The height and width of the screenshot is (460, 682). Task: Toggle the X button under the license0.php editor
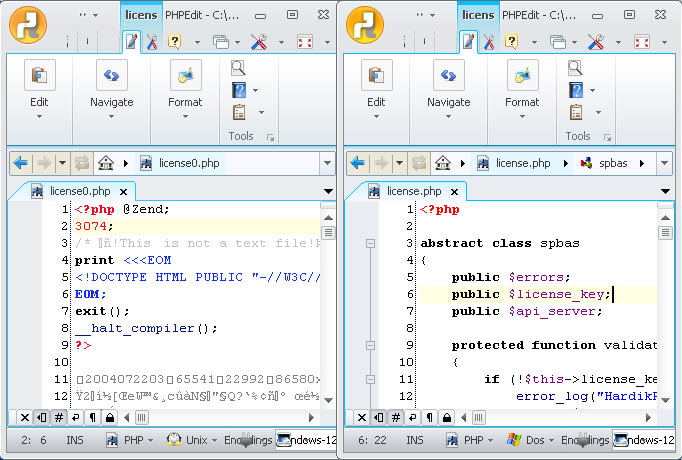[25, 418]
